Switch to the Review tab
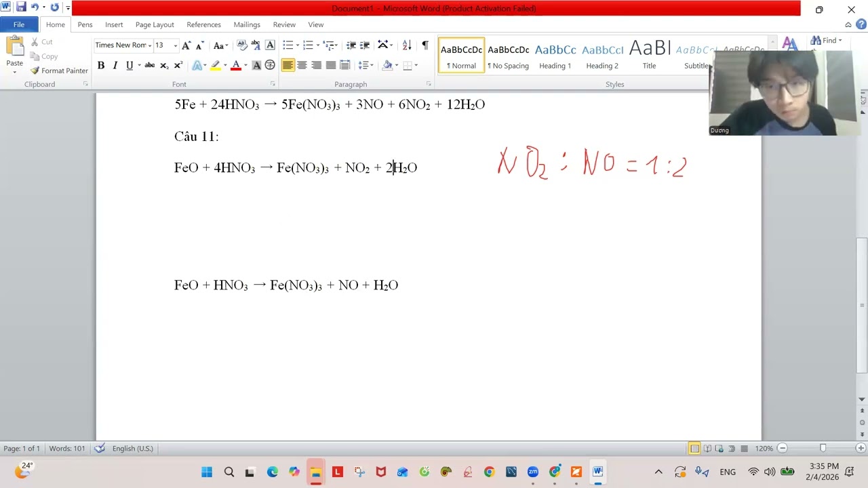 (284, 24)
